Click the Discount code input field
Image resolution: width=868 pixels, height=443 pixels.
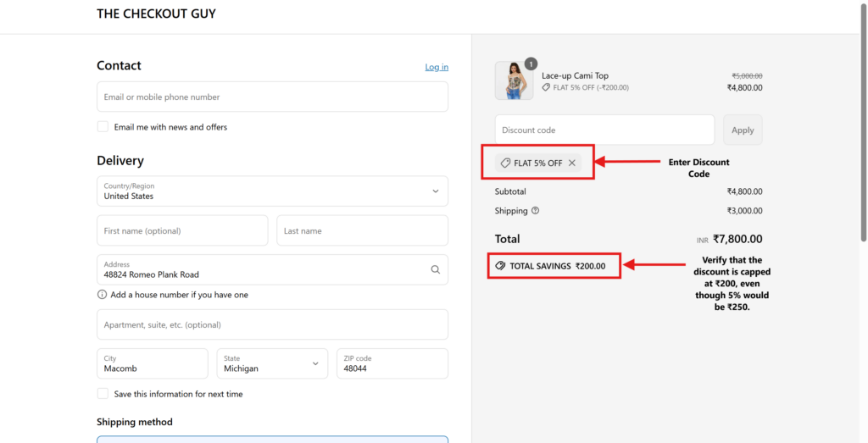pos(604,130)
